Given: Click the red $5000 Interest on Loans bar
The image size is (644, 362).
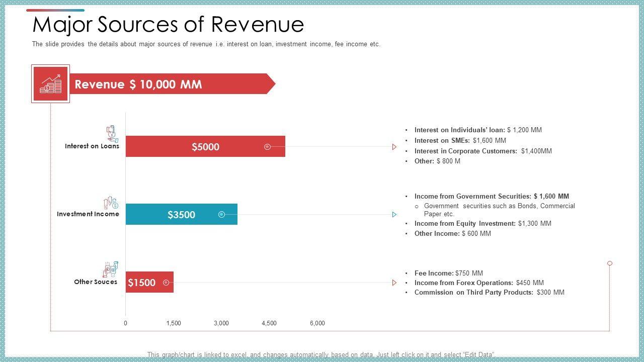Looking at the screenshot, I should (x=205, y=147).
